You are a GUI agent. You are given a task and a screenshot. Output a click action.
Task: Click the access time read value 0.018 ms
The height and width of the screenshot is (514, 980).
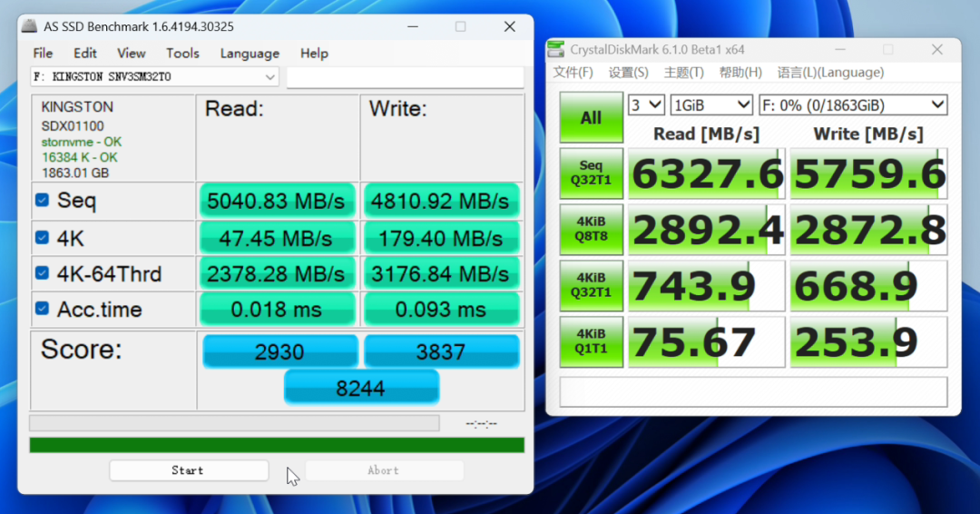tap(277, 310)
